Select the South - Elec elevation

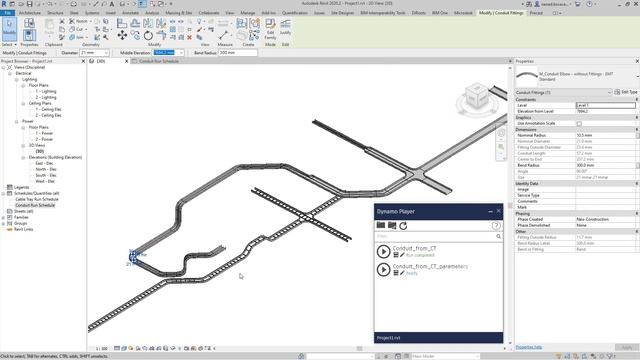(46, 176)
